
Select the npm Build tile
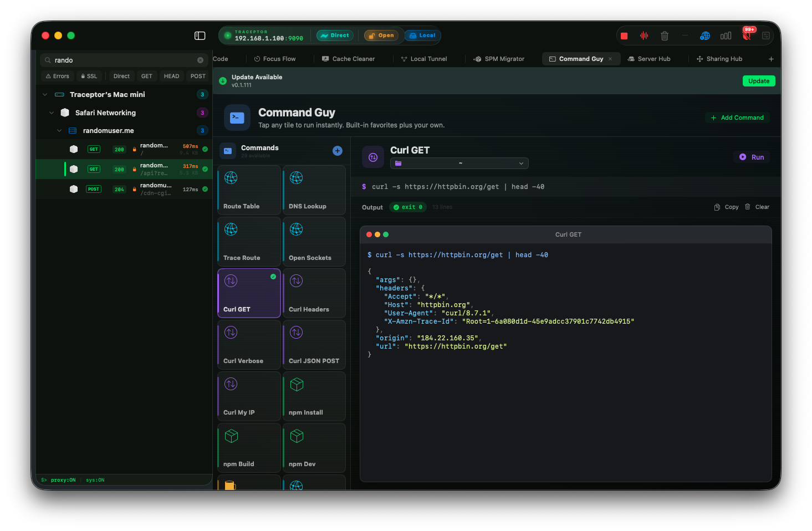pyautogui.click(x=249, y=448)
